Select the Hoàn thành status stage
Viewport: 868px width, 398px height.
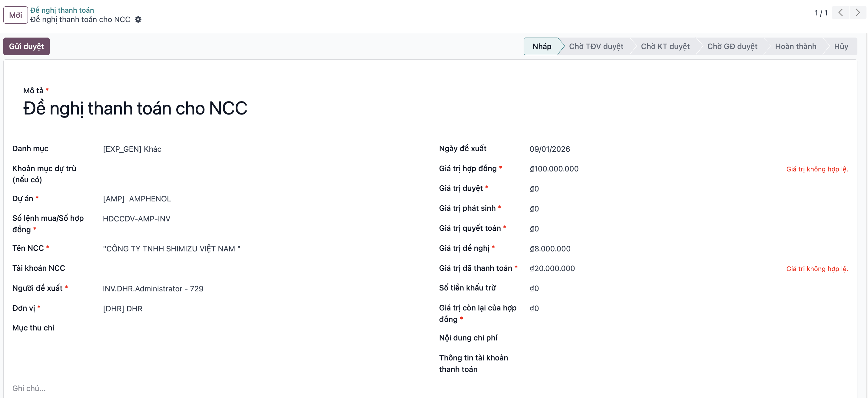coord(795,46)
